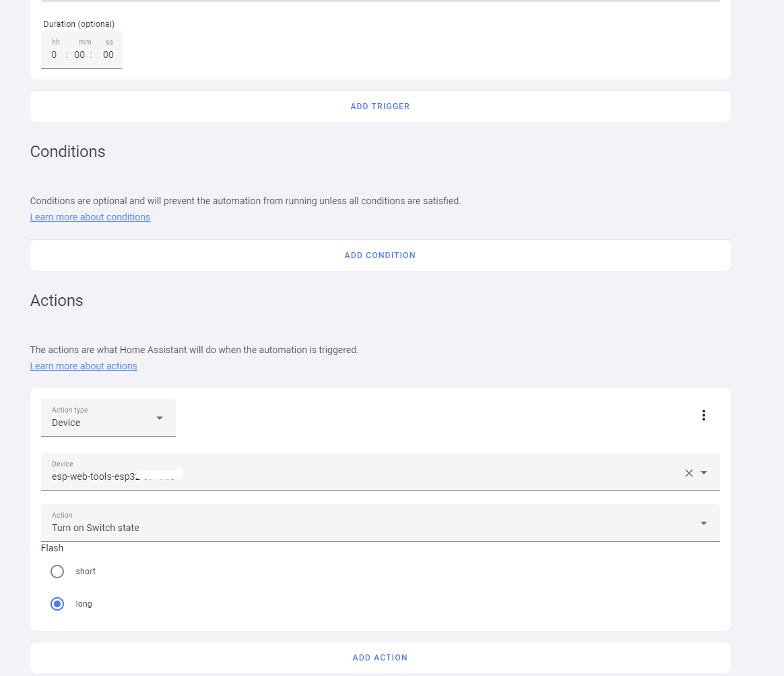Open Learn more about actions link
Screen dimensions: 784x676
[84, 366]
